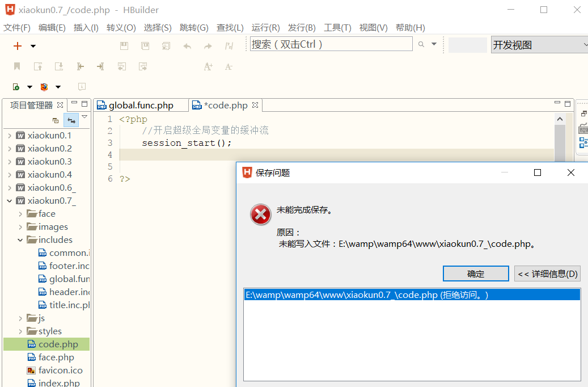Click the Firefox browser preview icon

pos(44,87)
